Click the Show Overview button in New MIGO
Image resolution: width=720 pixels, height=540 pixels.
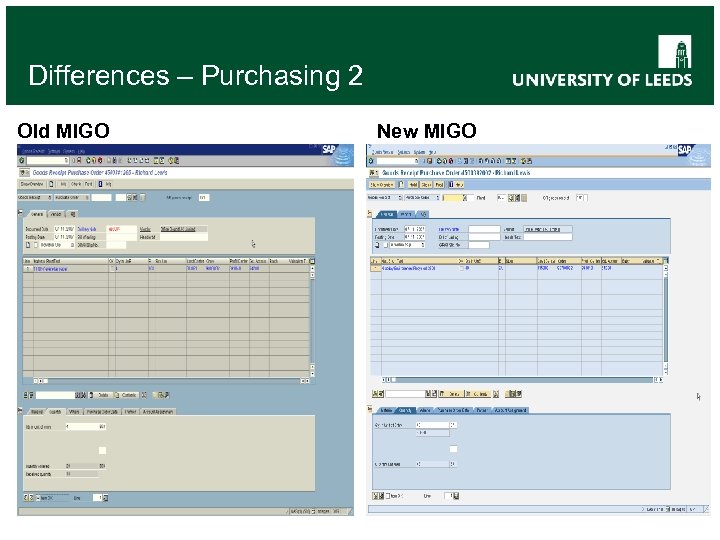pyautogui.click(x=382, y=185)
